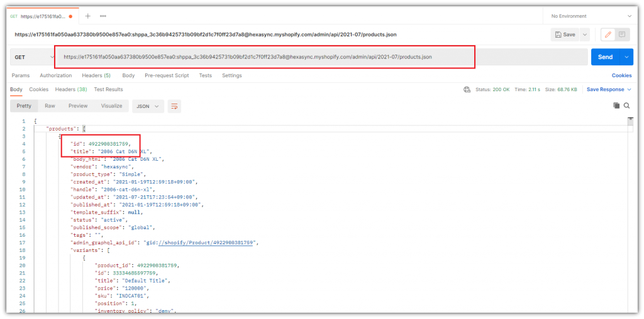Click the "created_at" timestamp line
This screenshot has height=319, width=644.
pos(135,182)
